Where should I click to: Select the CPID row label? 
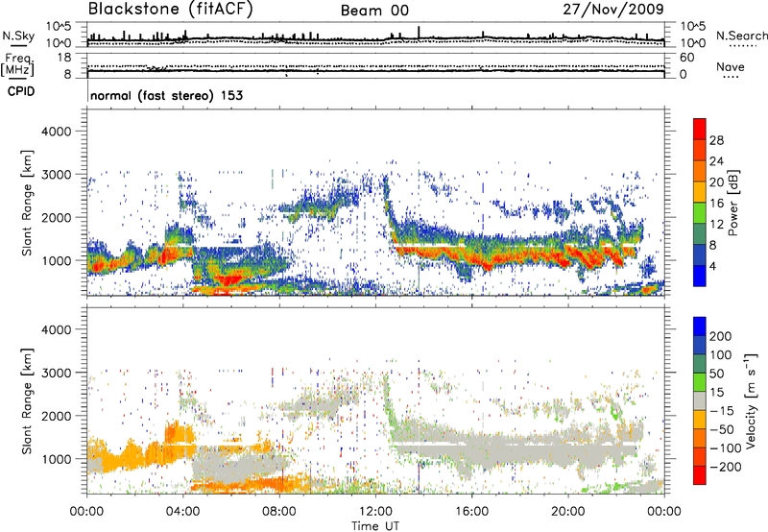21,91
